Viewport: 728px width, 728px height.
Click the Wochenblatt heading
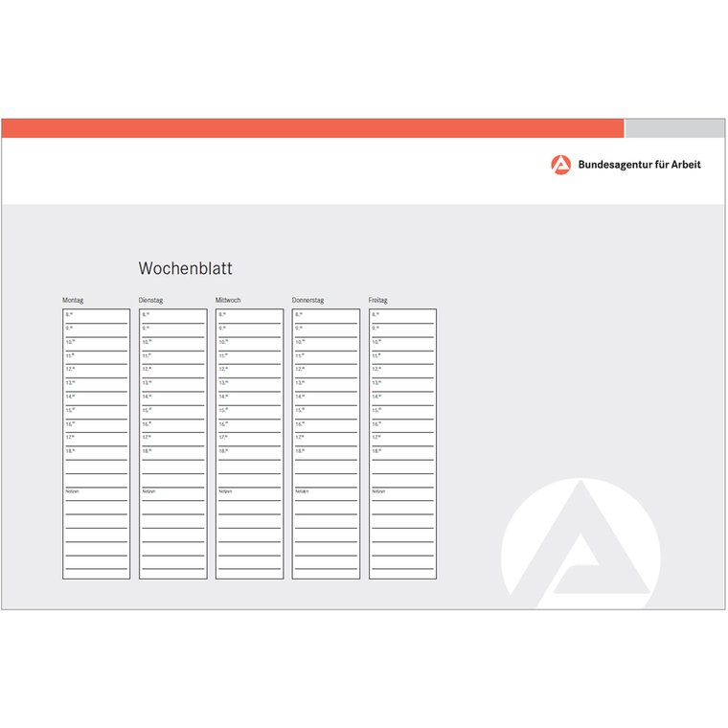pos(185,269)
